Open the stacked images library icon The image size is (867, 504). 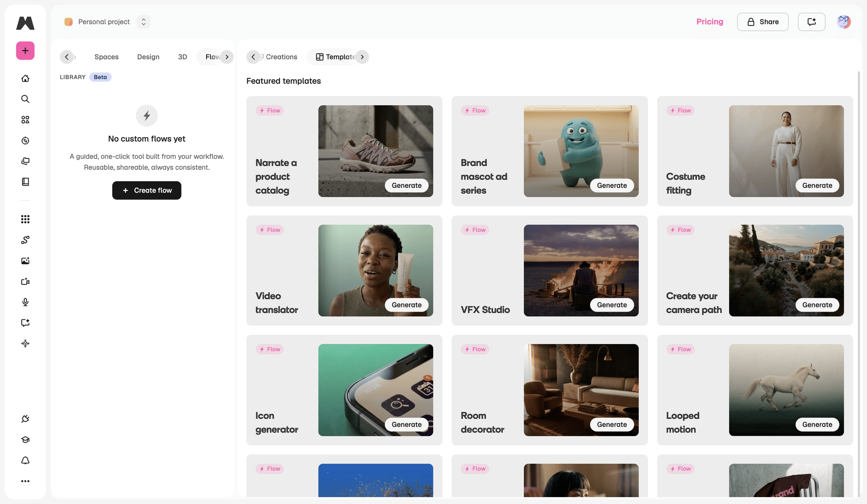(25, 161)
